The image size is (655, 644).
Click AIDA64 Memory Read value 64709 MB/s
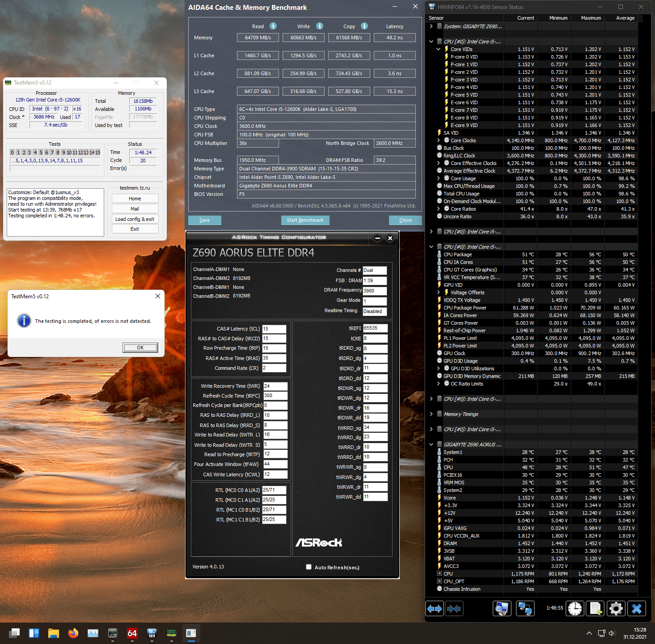coord(258,38)
